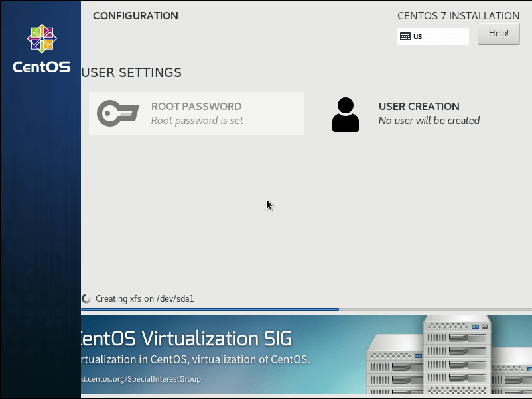Image resolution: width=532 pixels, height=399 pixels.
Task: Click the user creation person icon
Action: [346, 115]
